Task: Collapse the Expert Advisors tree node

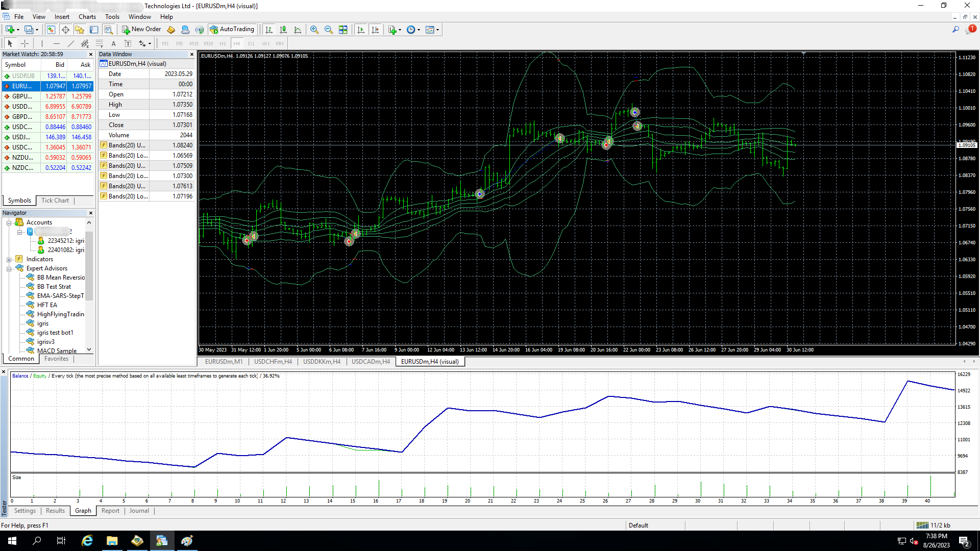Action: [9, 268]
